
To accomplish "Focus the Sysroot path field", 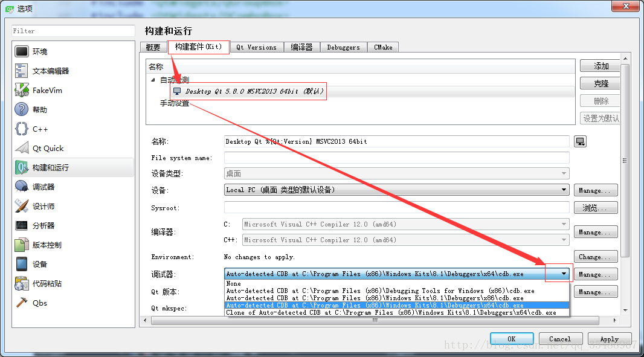I will pos(397,208).
